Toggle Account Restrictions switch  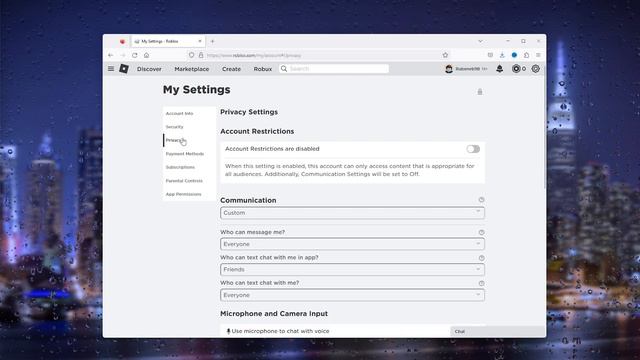tap(473, 149)
